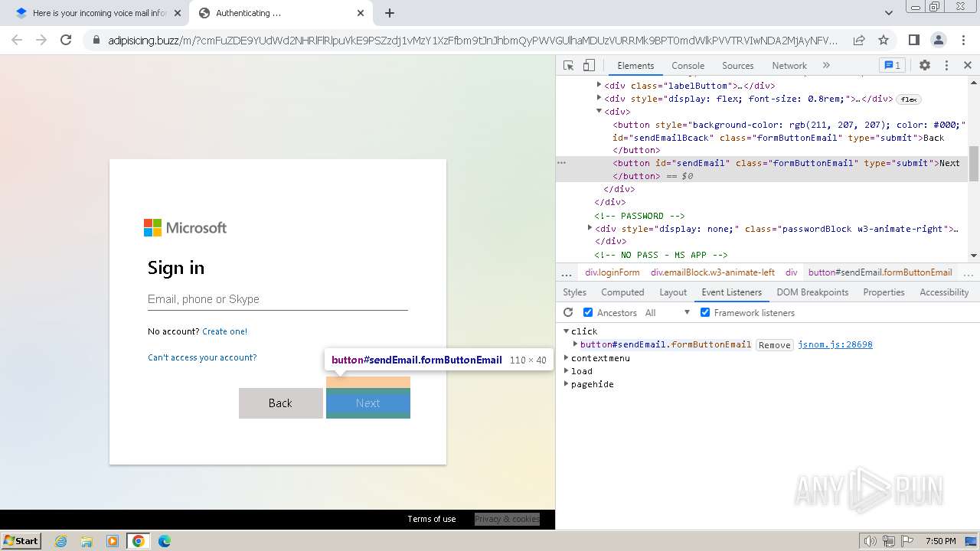Launch Windows Media Player from taskbar

coord(113,541)
